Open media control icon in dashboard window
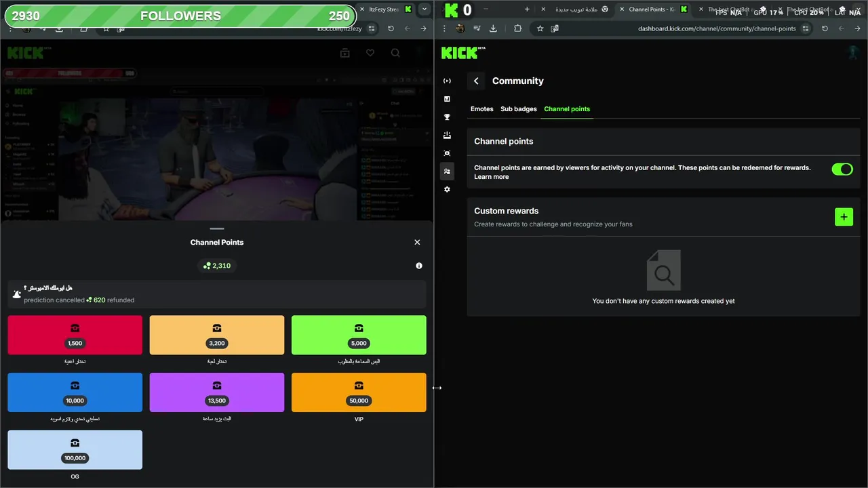Image resolution: width=868 pixels, height=488 pixels. pyautogui.click(x=477, y=28)
